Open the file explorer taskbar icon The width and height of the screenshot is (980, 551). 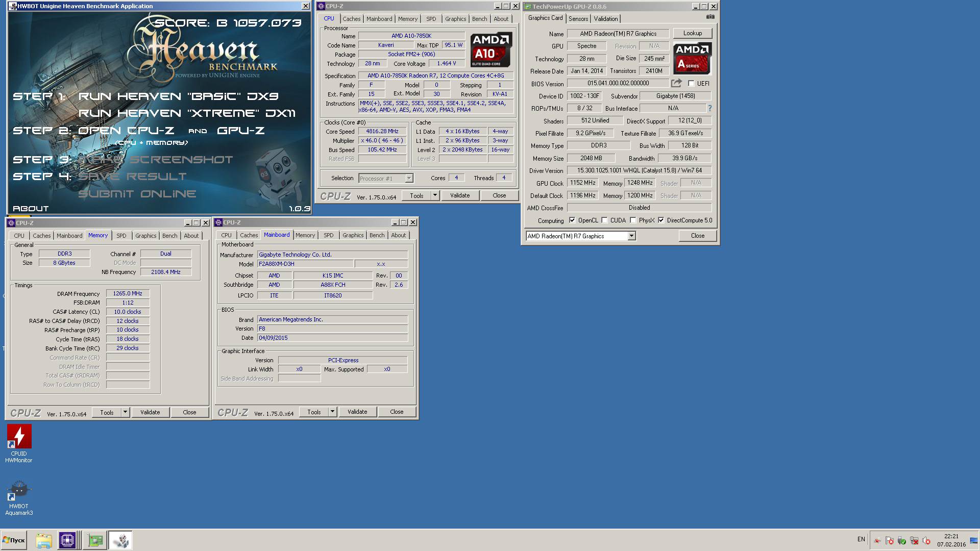click(44, 540)
